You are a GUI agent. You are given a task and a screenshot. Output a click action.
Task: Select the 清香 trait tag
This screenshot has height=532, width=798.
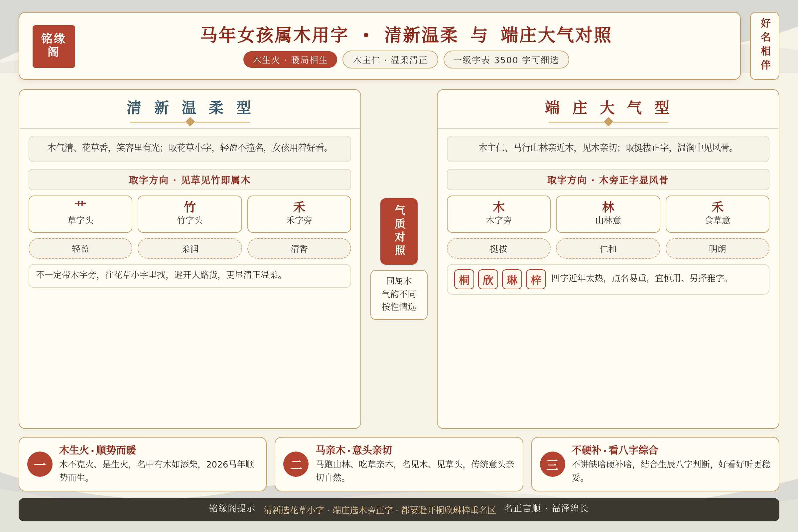(299, 248)
